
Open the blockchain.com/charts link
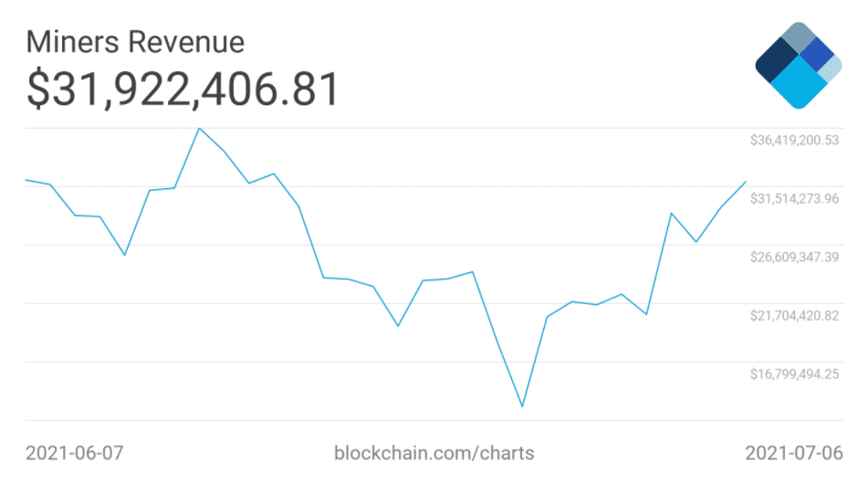coord(434,453)
